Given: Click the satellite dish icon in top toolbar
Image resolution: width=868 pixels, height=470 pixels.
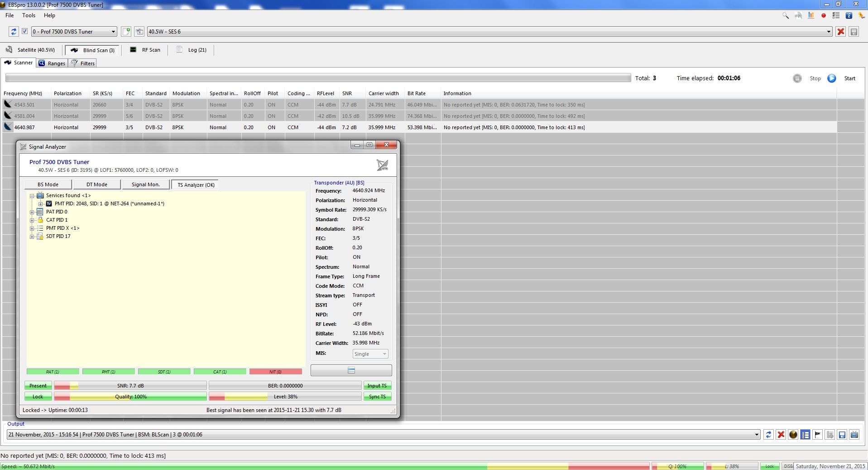Looking at the screenshot, I should [798, 15].
